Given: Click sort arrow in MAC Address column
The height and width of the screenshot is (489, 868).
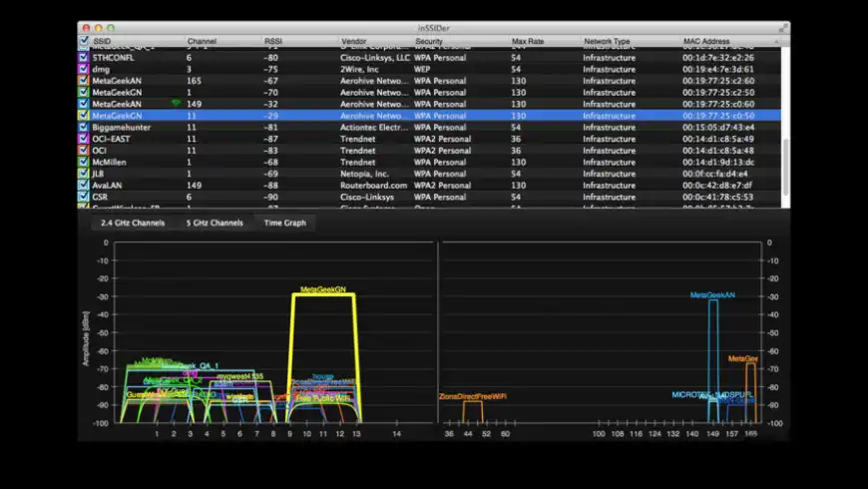Looking at the screenshot, I should point(776,42).
